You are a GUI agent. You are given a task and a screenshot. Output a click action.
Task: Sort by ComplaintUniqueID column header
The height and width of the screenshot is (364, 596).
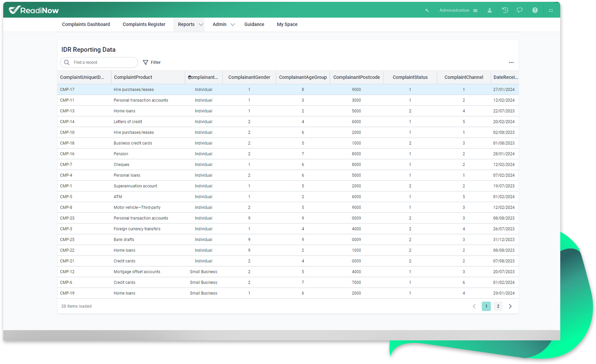(x=84, y=77)
